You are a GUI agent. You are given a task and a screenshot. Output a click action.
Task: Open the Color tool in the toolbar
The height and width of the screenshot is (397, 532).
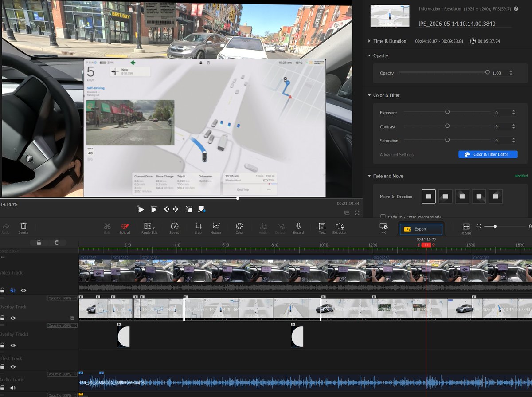tap(239, 228)
